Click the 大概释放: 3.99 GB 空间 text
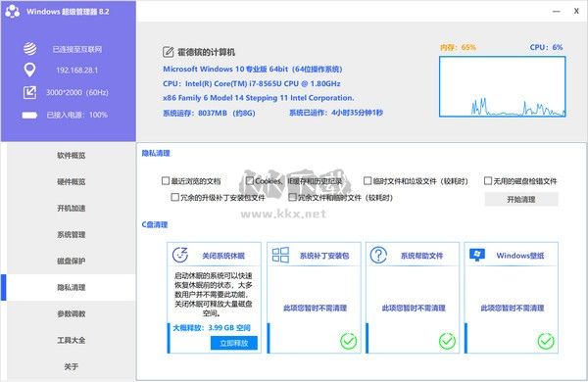The image size is (588, 382). (212, 328)
